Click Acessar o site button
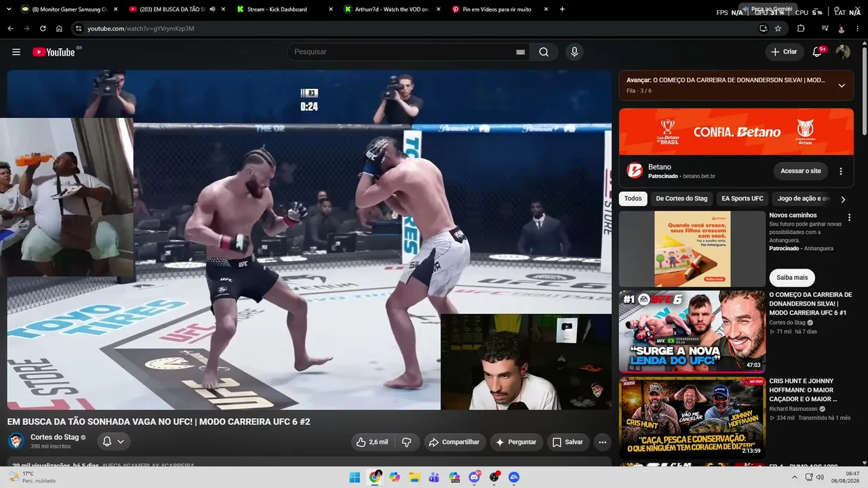This screenshot has width=868, height=488. 801,171
